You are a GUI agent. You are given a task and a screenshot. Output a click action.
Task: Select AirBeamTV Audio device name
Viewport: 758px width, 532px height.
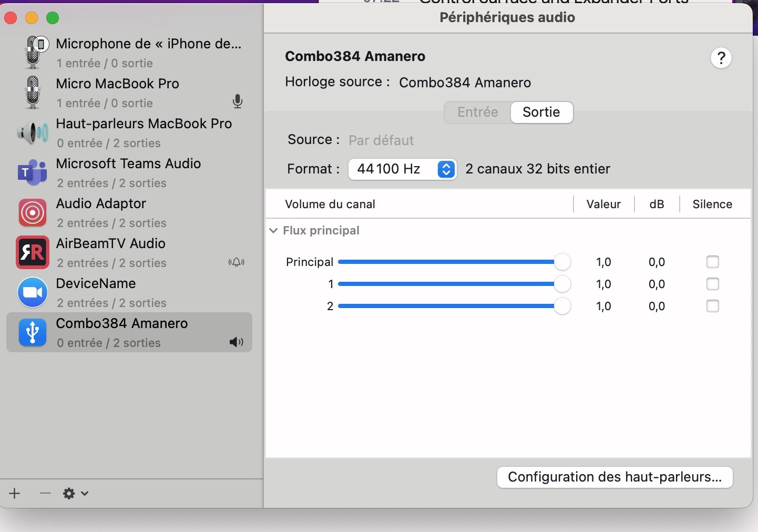[111, 243]
